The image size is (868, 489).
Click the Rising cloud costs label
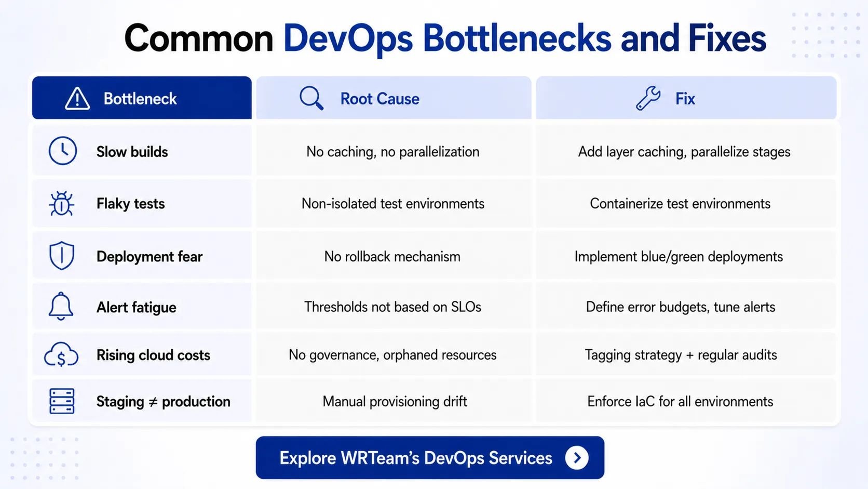tap(153, 355)
